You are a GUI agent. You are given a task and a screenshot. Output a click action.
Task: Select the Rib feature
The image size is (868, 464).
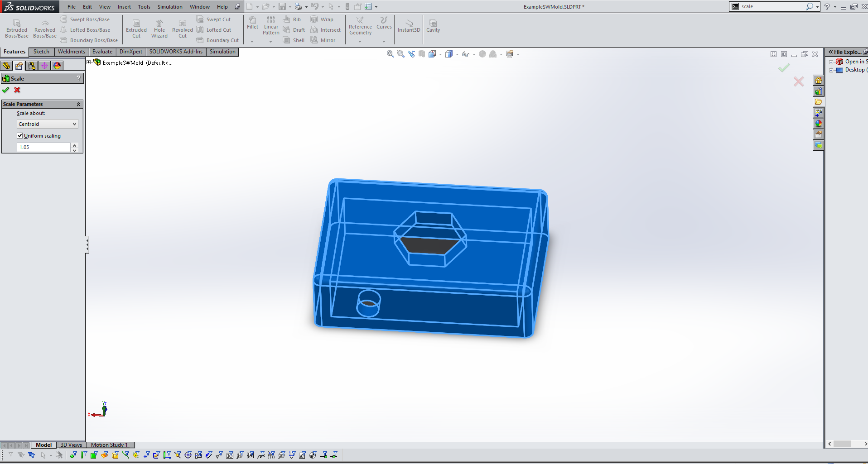292,19
